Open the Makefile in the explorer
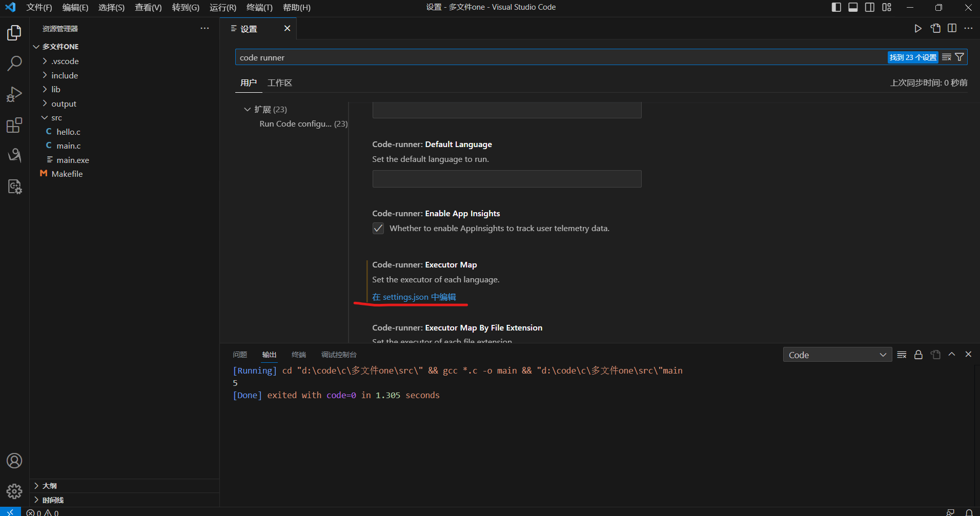Image resolution: width=980 pixels, height=516 pixels. coord(67,174)
